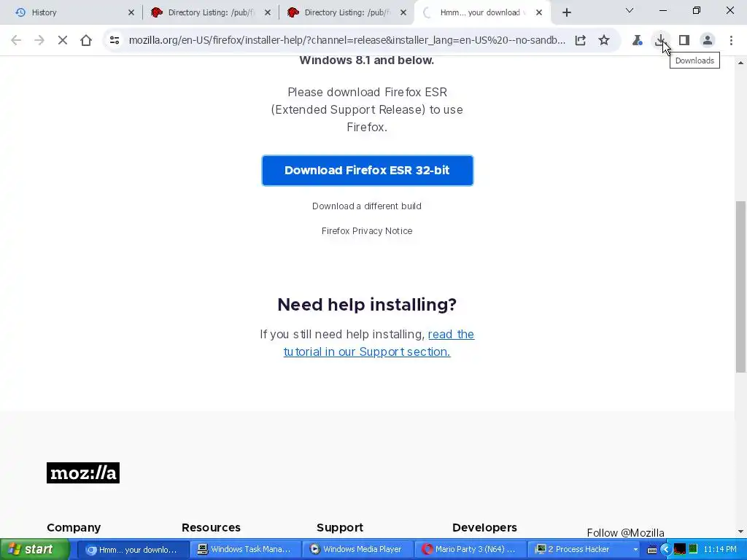Expand hidden system tray icons
The image size is (747, 560).
tap(665, 550)
